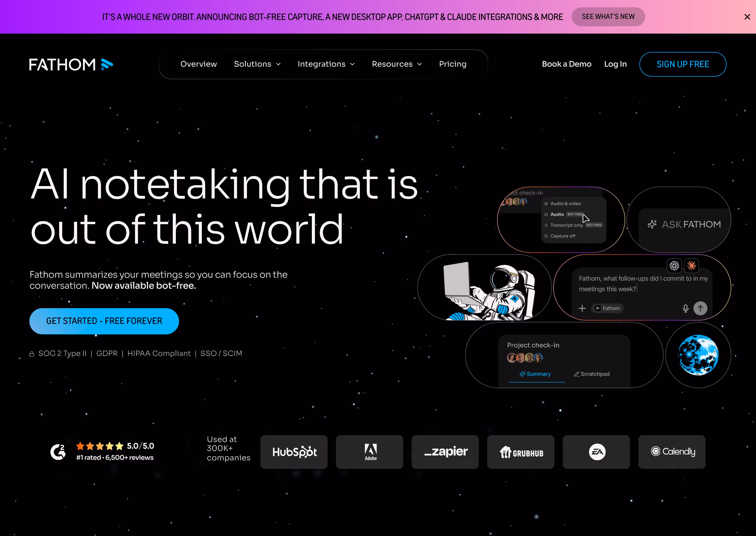The height and width of the screenshot is (536, 756).
Task: Close the announcement banner
Action: pyautogui.click(x=747, y=17)
